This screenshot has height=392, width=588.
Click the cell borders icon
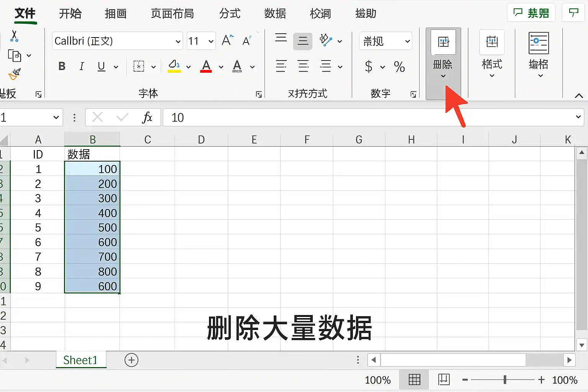(139, 66)
